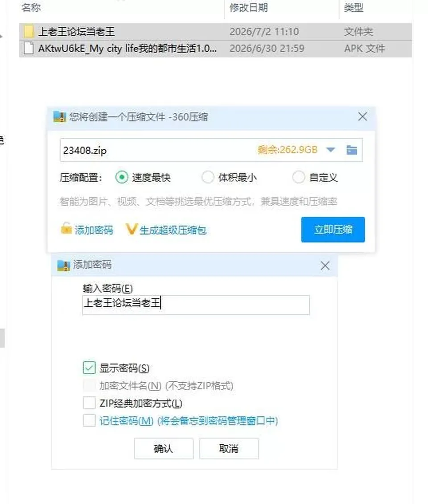Close the 360压缩 create archive dialog
428x504 pixels.
pyautogui.click(x=362, y=117)
